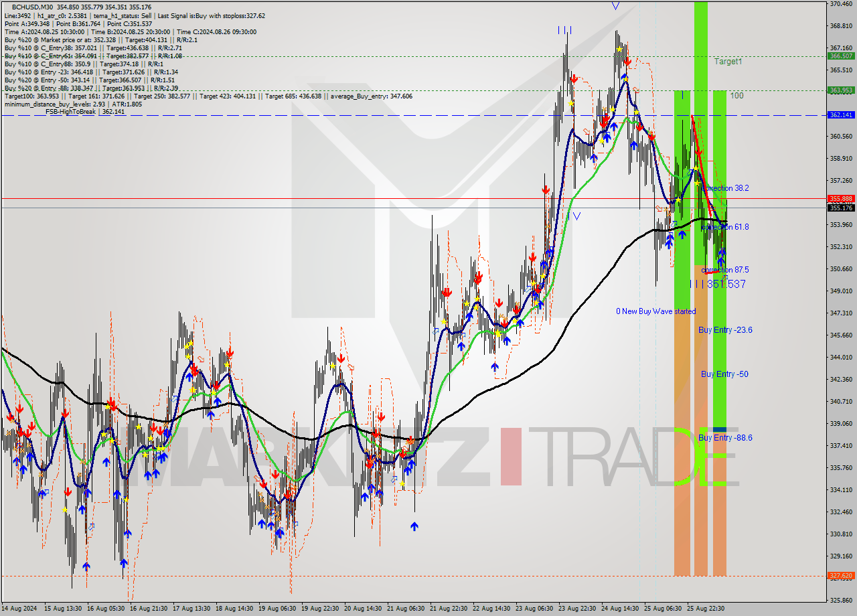The height and width of the screenshot is (616, 857).
Task: Select the correction 61.8 label
Action: tap(725, 227)
